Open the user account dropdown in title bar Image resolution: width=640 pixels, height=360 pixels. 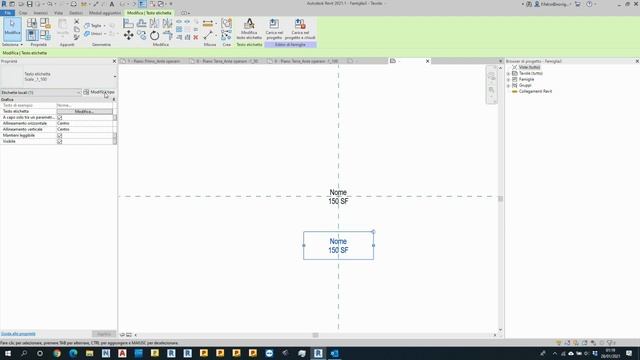click(x=552, y=4)
